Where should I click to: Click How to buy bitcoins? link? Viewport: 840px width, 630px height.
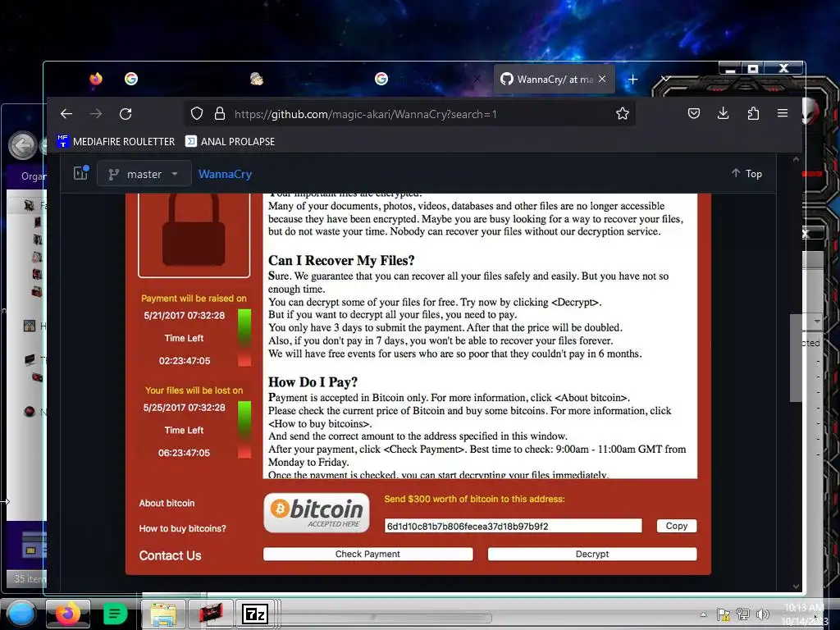pyautogui.click(x=182, y=528)
